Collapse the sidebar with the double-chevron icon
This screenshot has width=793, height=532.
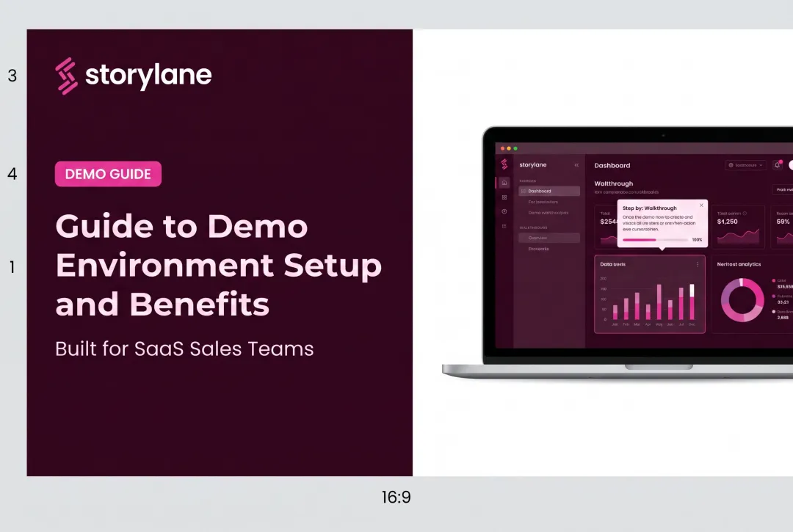(x=576, y=164)
